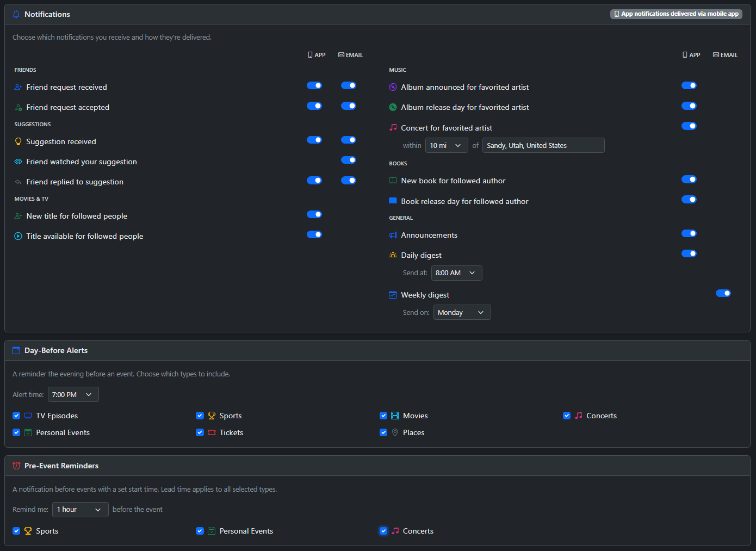Click the calendar icon beside Day-Before Alerts

(x=16, y=351)
